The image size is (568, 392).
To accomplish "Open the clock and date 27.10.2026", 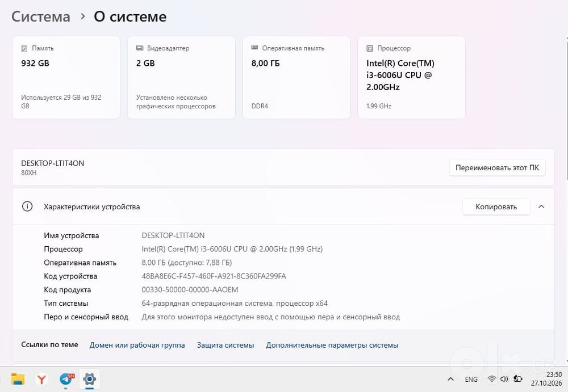I will tap(546, 378).
